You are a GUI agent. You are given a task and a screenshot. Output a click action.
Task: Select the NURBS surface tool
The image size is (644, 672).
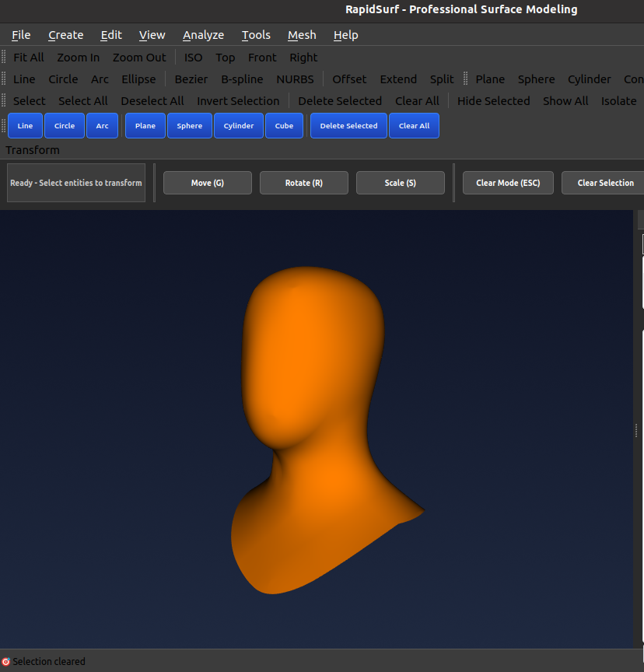click(x=295, y=79)
